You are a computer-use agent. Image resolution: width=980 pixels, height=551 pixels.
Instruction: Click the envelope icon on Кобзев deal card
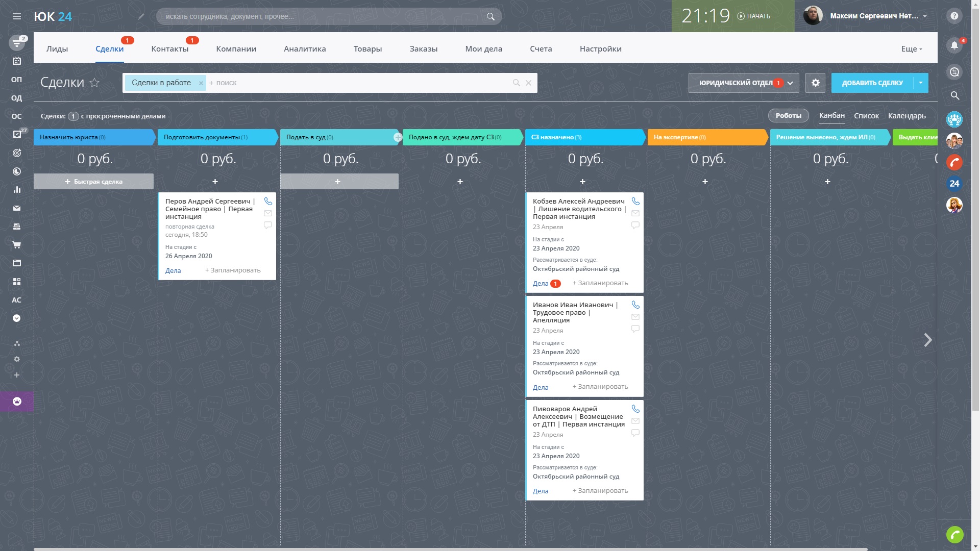pyautogui.click(x=635, y=213)
